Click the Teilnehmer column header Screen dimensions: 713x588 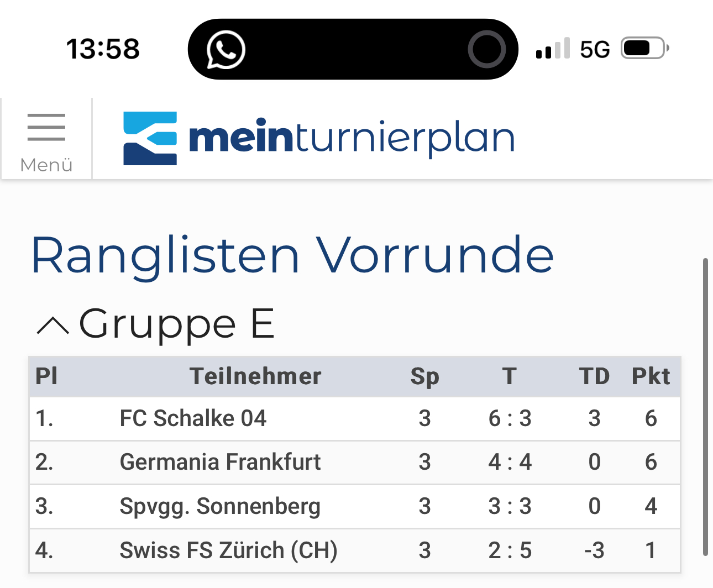pos(255,376)
